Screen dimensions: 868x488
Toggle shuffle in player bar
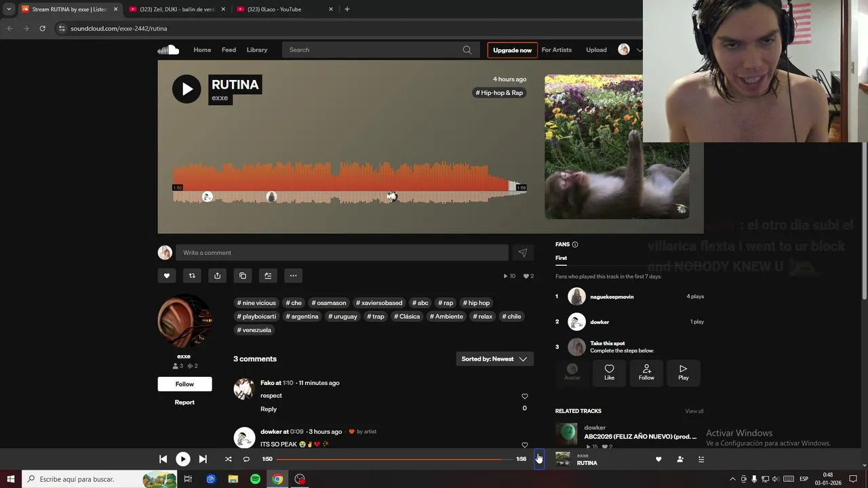pos(228,459)
